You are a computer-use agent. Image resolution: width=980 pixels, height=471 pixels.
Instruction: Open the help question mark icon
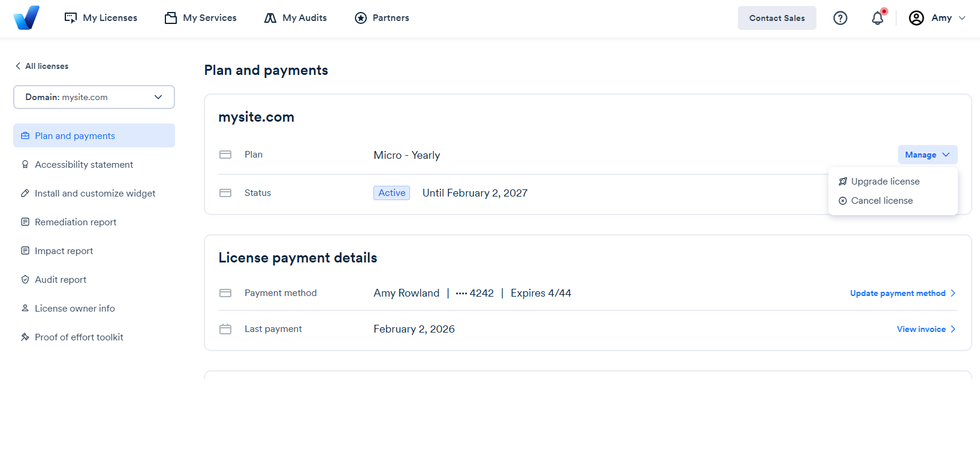coord(840,18)
